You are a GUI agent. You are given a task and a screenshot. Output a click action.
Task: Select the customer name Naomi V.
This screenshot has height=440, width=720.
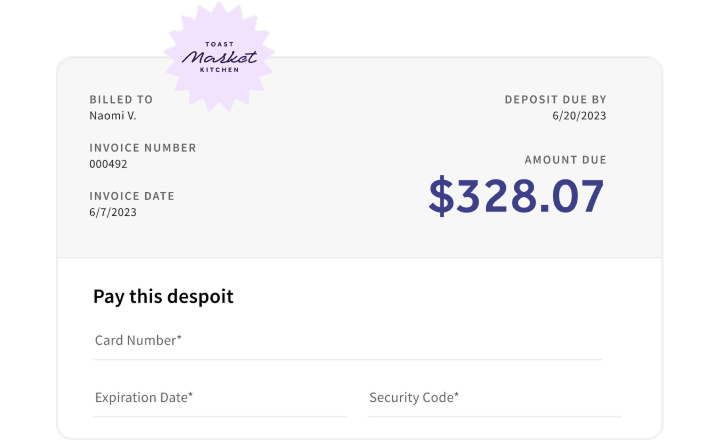[112, 116]
